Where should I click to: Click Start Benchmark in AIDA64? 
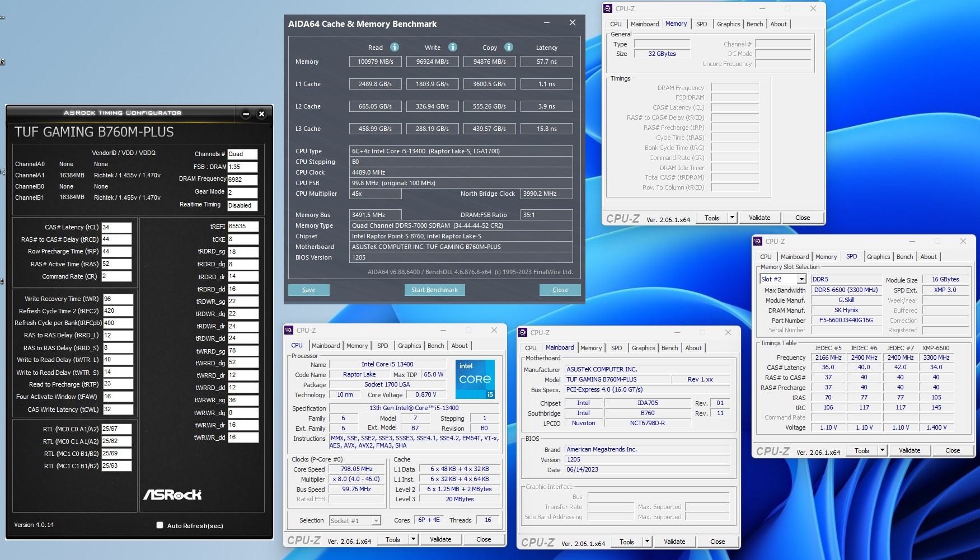click(x=434, y=290)
